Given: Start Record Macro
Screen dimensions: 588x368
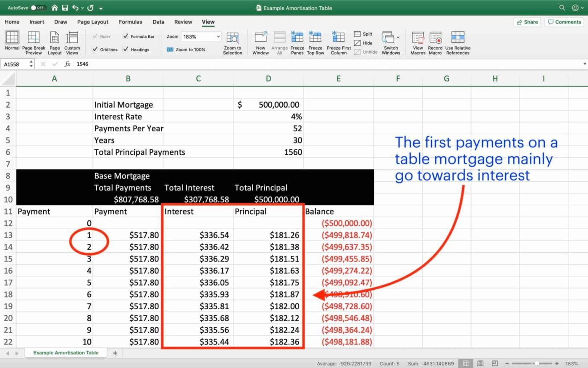Looking at the screenshot, I should point(435,42).
